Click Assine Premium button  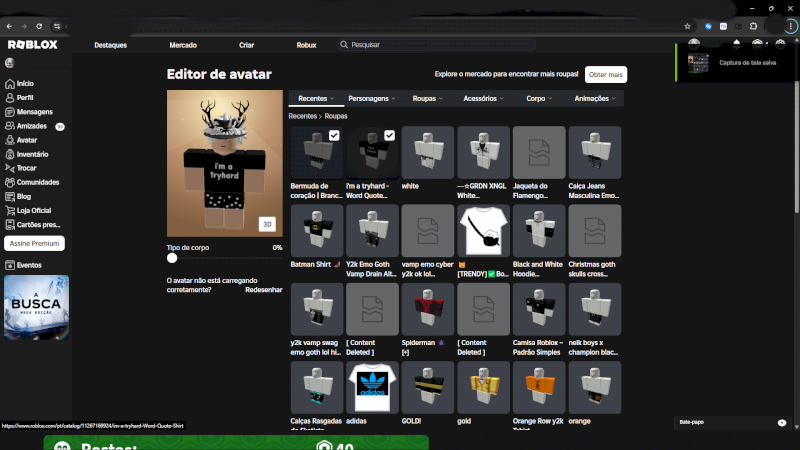(34, 243)
